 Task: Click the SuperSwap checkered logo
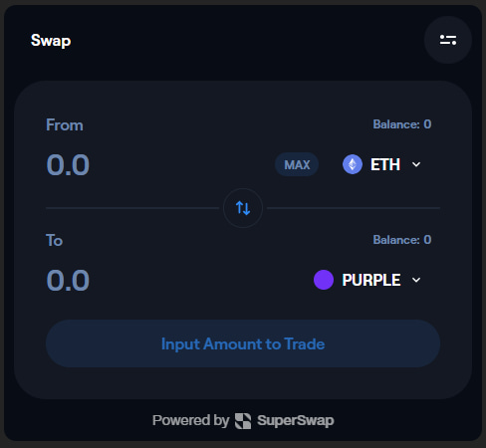click(x=243, y=421)
